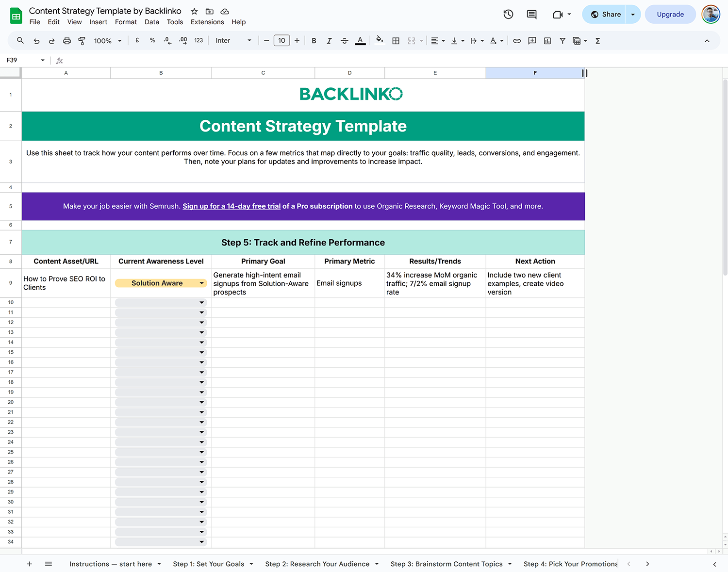Open the search the menus tool
The width and height of the screenshot is (728, 572).
point(20,41)
